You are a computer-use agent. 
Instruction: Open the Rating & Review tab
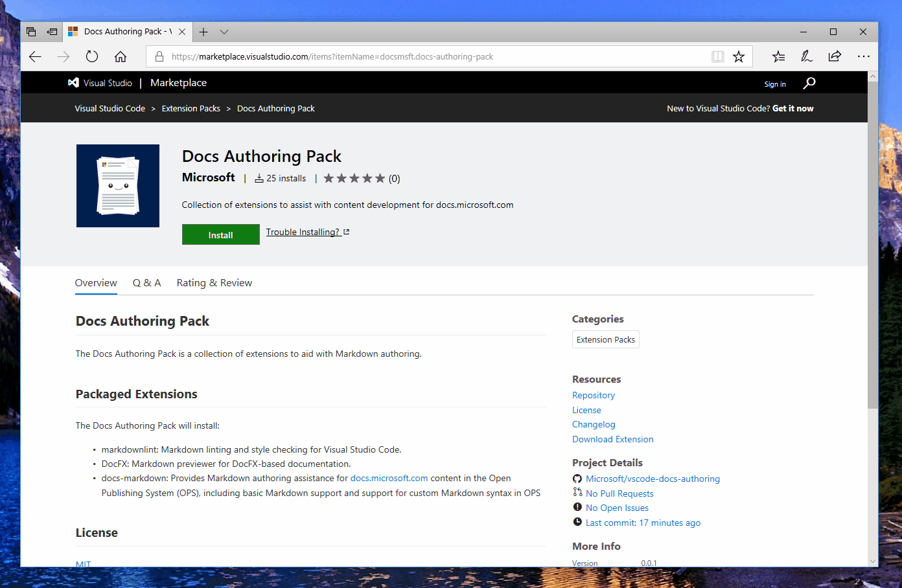[x=214, y=282]
